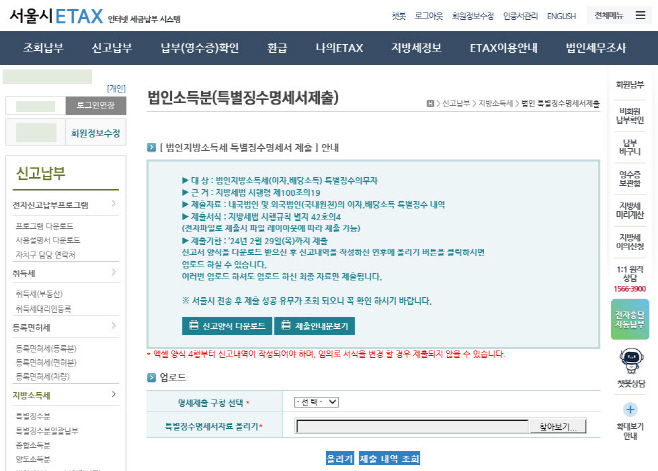This screenshot has height=471, width=658.
Task: Open the 나의ETAX menu
Action: [x=339, y=48]
